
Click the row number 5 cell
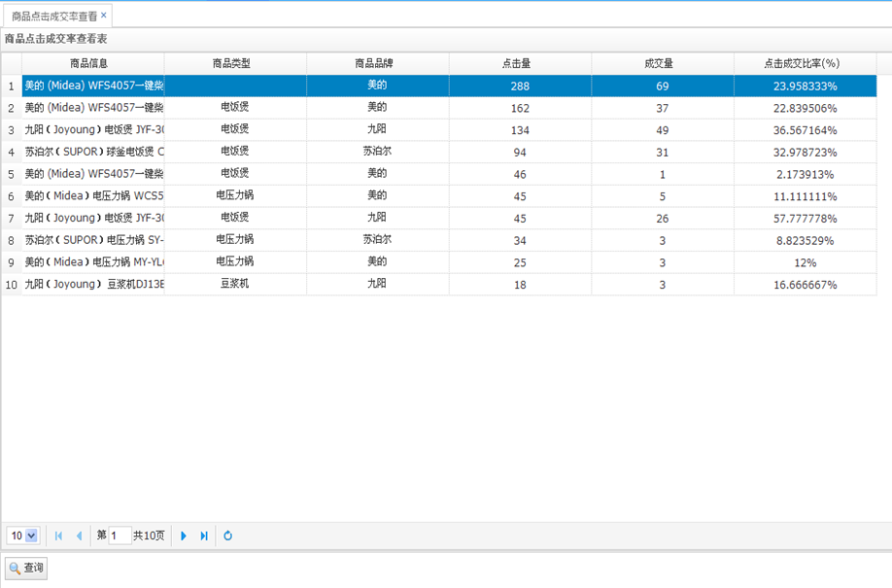point(12,174)
